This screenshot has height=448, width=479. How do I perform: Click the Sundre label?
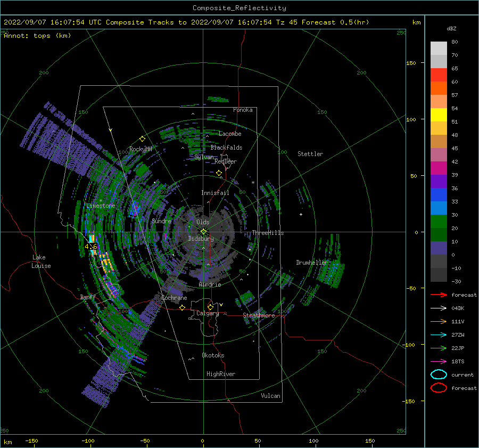click(x=161, y=221)
